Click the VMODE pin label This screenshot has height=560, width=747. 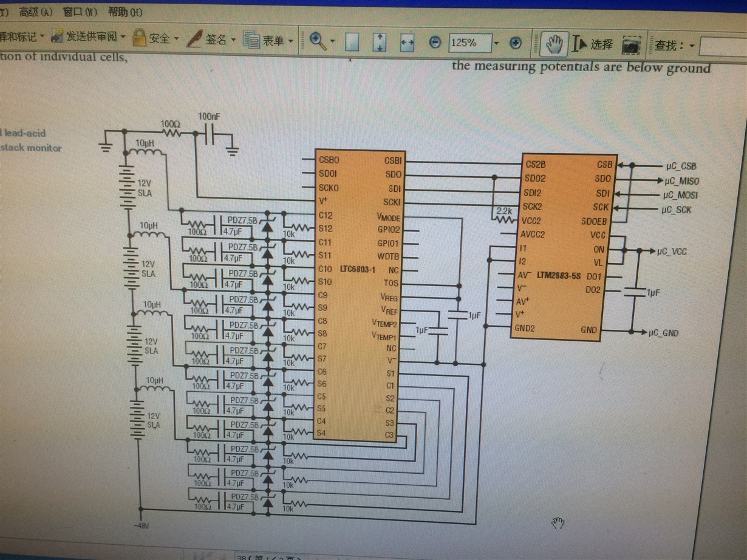coord(387,217)
